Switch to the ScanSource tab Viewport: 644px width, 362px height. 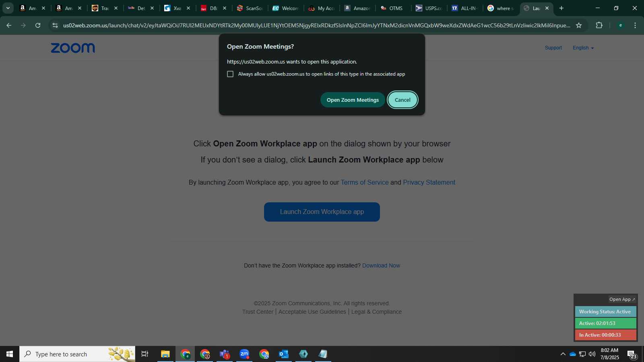250,8
